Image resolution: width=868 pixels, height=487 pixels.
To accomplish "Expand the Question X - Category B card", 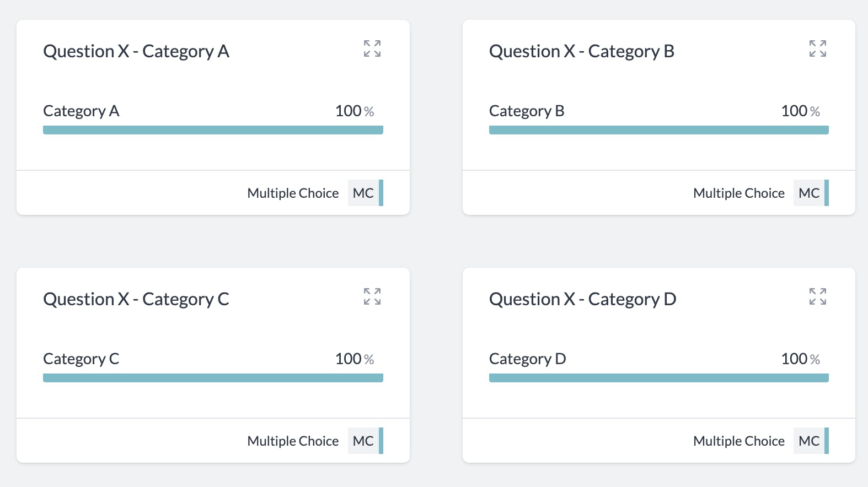I will (x=818, y=48).
